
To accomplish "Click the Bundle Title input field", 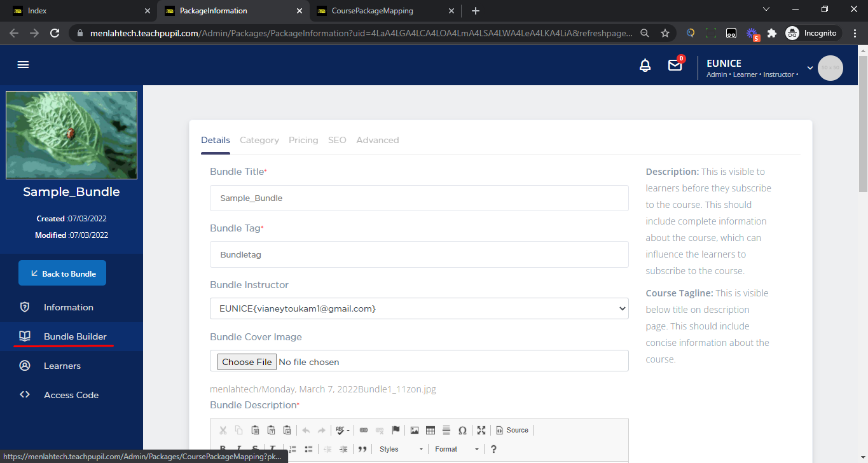I will coord(418,198).
